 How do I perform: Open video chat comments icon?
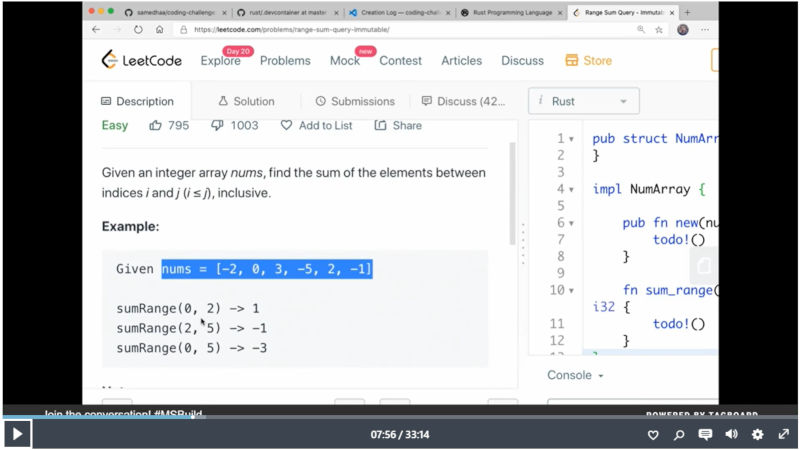(705, 434)
